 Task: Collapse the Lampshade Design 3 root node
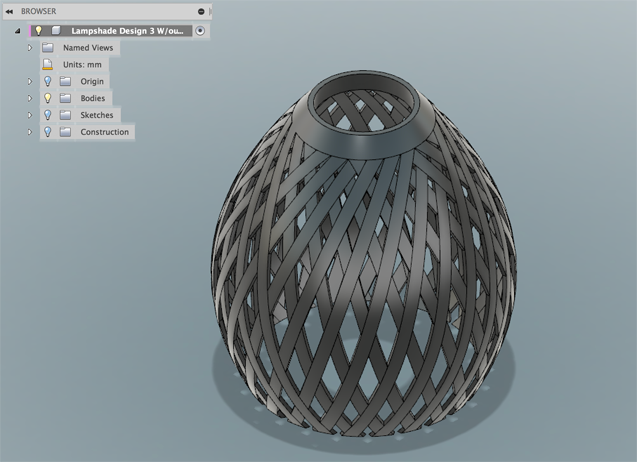pos(17,31)
